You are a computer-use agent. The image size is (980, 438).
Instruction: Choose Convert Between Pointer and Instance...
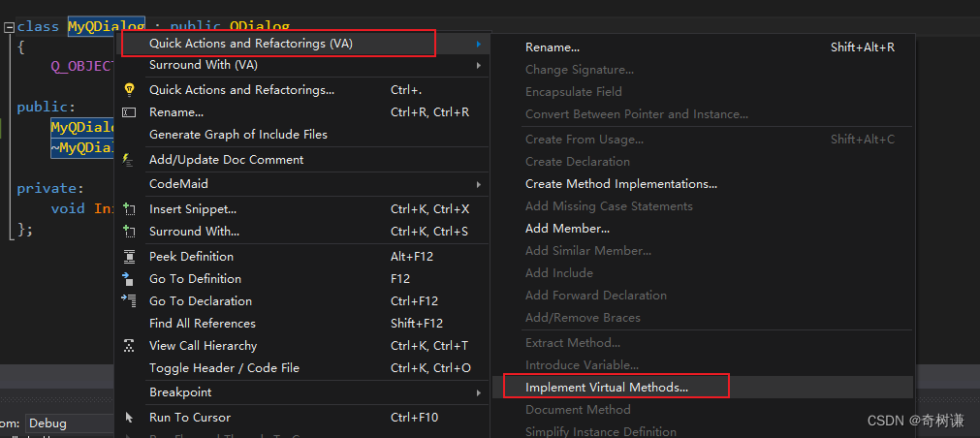[x=703, y=114]
